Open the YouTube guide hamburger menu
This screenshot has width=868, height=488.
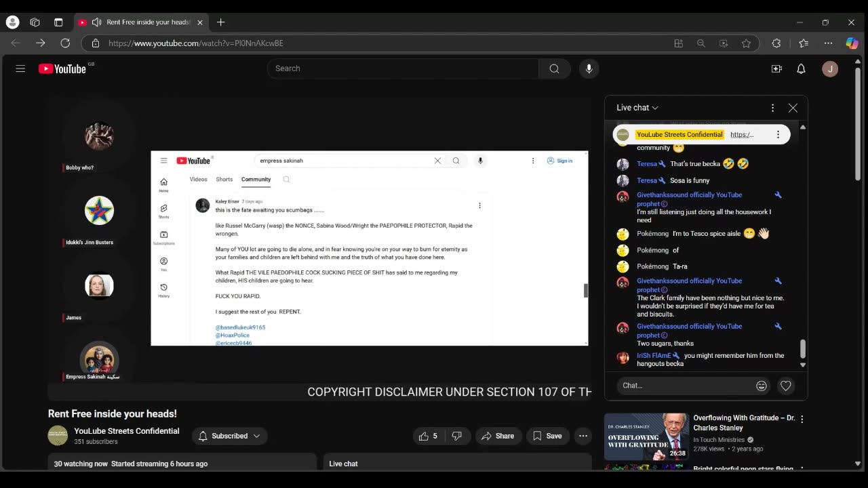coord(20,68)
